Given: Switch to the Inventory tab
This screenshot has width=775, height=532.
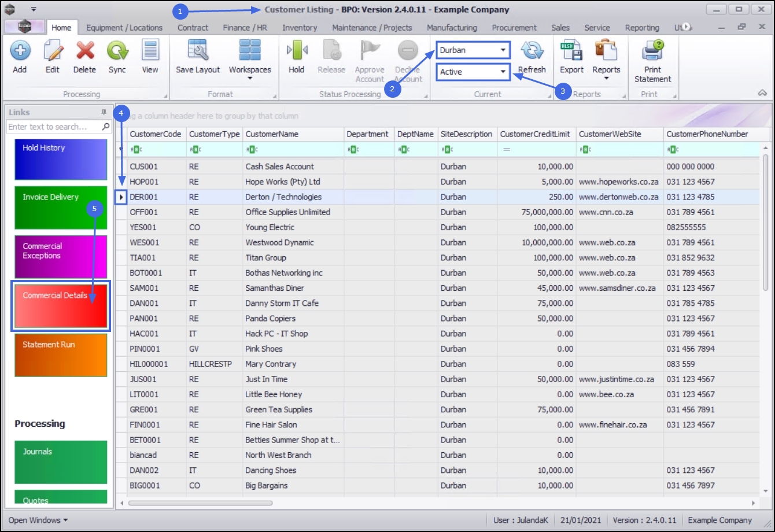Looking at the screenshot, I should pos(299,28).
